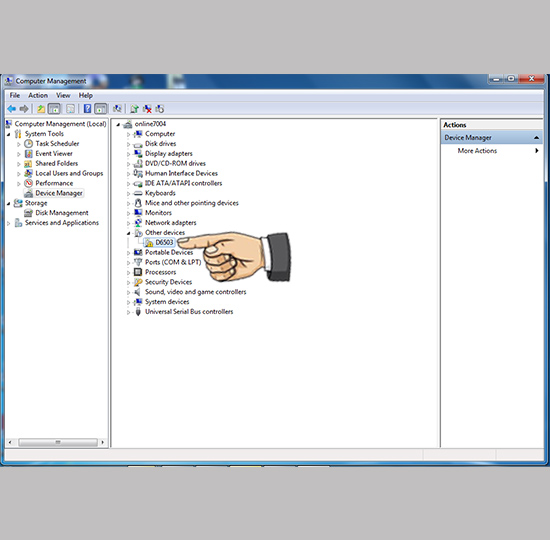Click the Forward arrow toolbar icon
550x540 pixels.
click(x=24, y=109)
